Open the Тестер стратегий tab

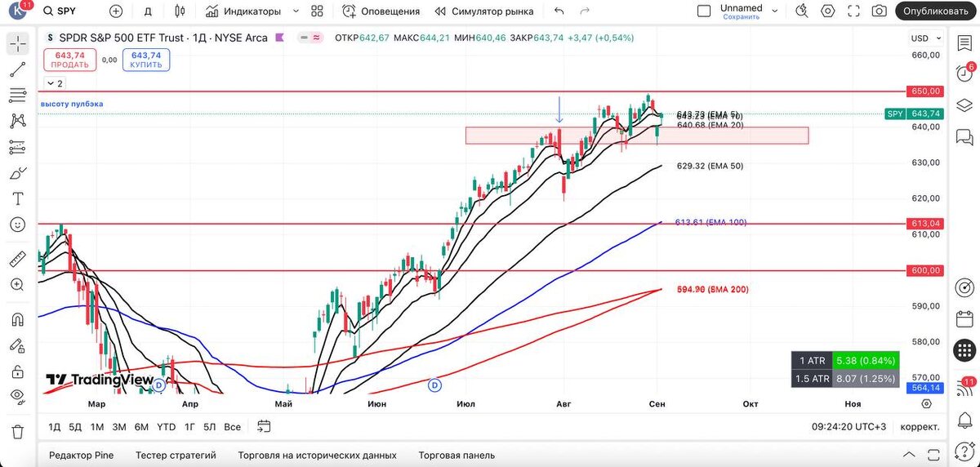click(x=176, y=456)
